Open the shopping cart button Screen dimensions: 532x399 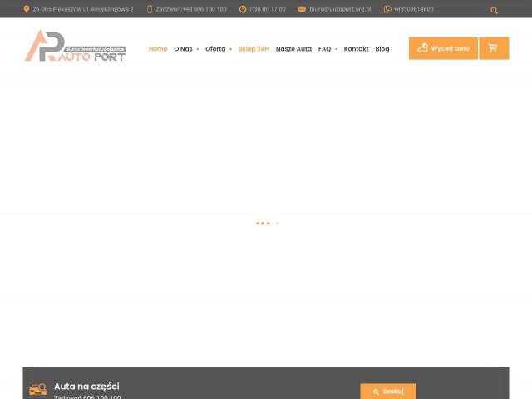[x=494, y=48]
